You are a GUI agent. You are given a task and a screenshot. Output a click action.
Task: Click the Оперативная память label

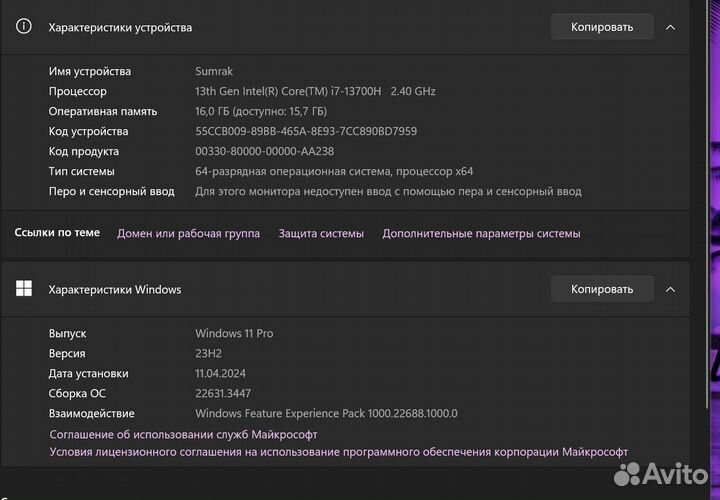pos(103,111)
